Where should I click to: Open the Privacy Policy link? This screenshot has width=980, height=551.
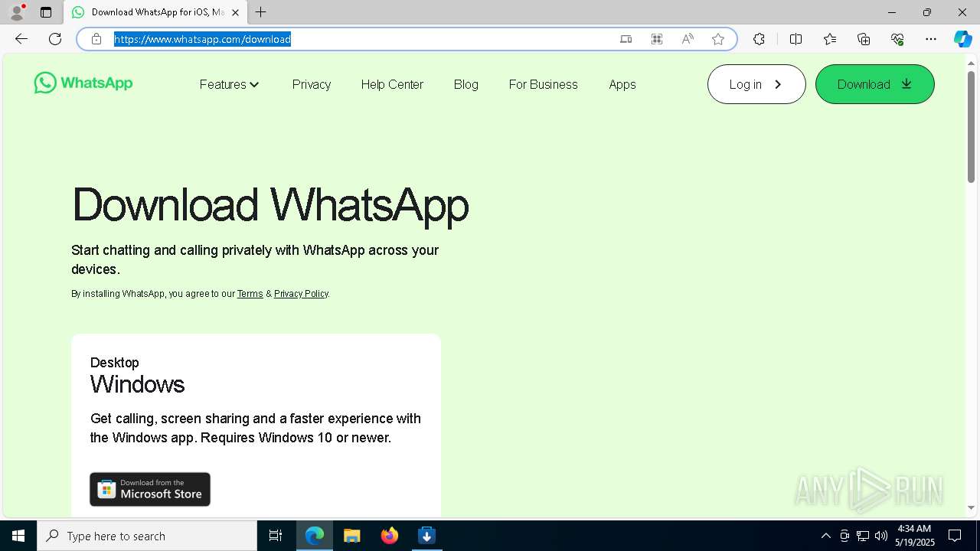[x=301, y=294]
